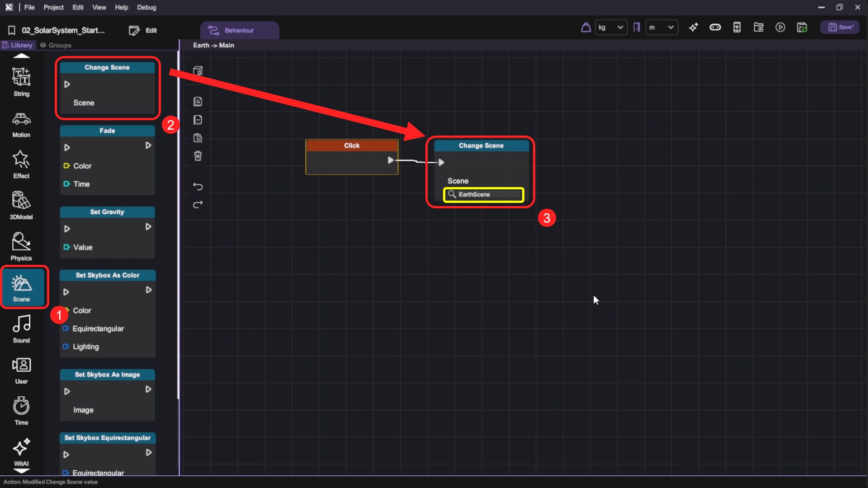Click the EarthScene search field

pos(484,195)
